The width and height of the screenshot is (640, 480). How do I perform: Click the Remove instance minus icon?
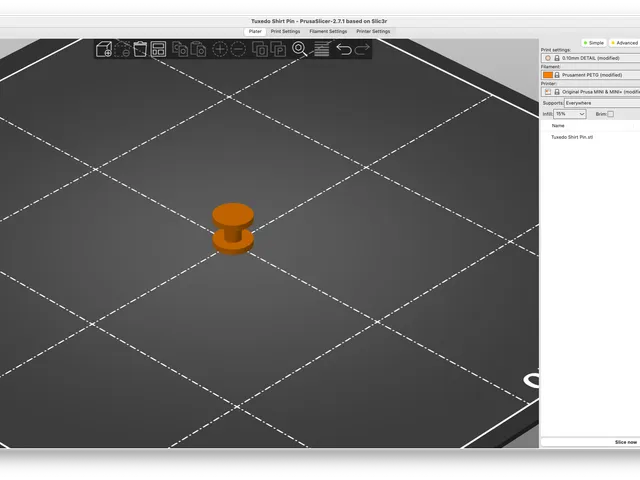[x=238, y=49]
